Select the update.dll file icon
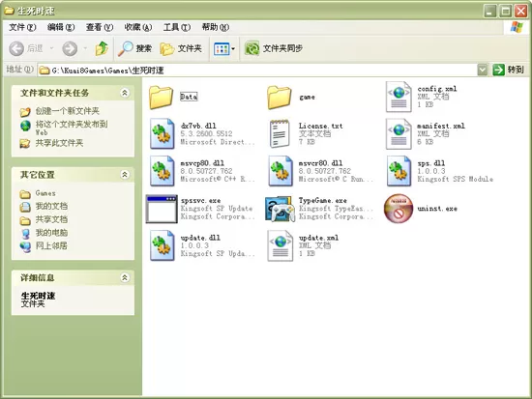 pyautogui.click(x=163, y=245)
